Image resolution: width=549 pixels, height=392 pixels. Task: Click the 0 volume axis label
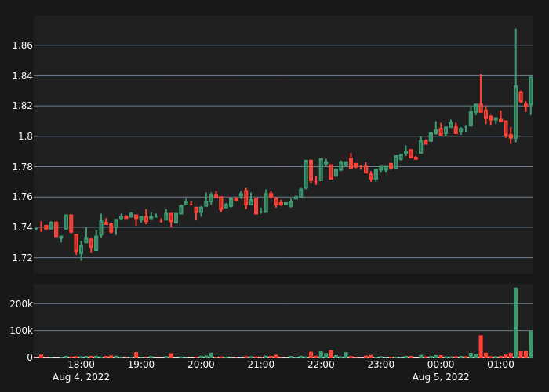click(30, 358)
